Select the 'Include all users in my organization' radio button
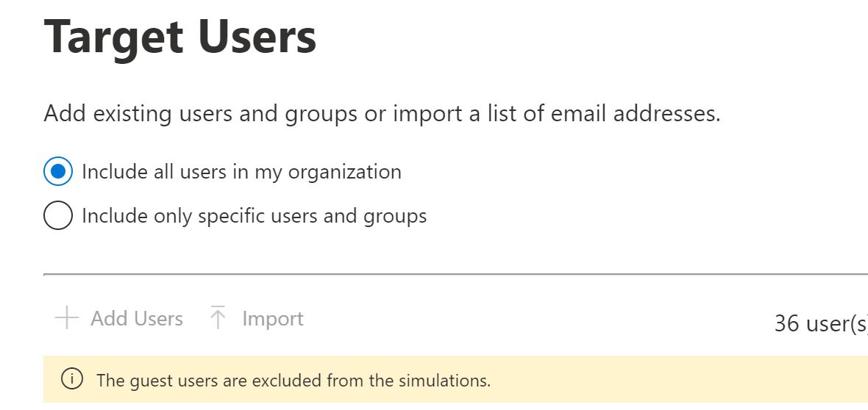This screenshot has width=868, height=410. click(x=58, y=172)
